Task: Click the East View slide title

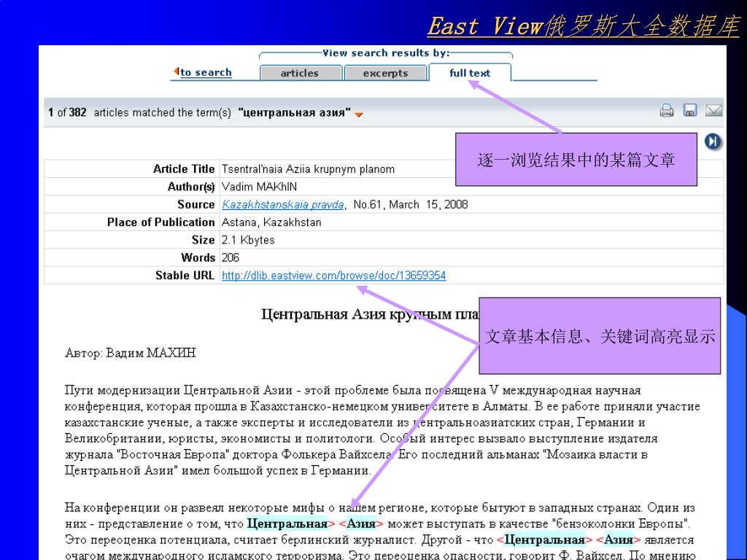Action: pyautogui.click(x=583, y=26)
